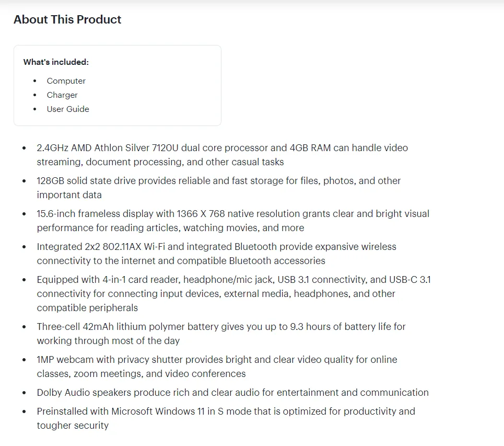The height and width of the screenshot is (446, 504).
Task: Click the 1MP webcam privacy shutter bullet
Action: tap(217, 366)
